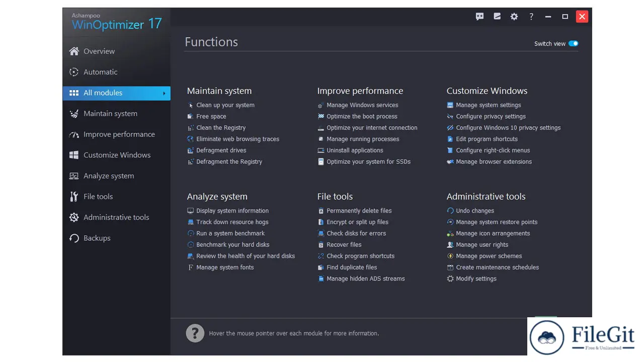The height and width of the screenshot is (362, 644).
Task: Open Defragment drives module
Action: point(221,150)
